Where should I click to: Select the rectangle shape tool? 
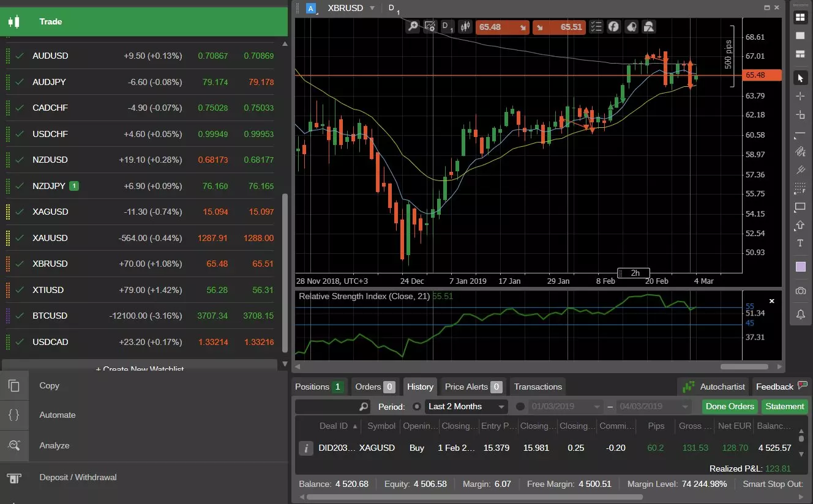[800, 207]
